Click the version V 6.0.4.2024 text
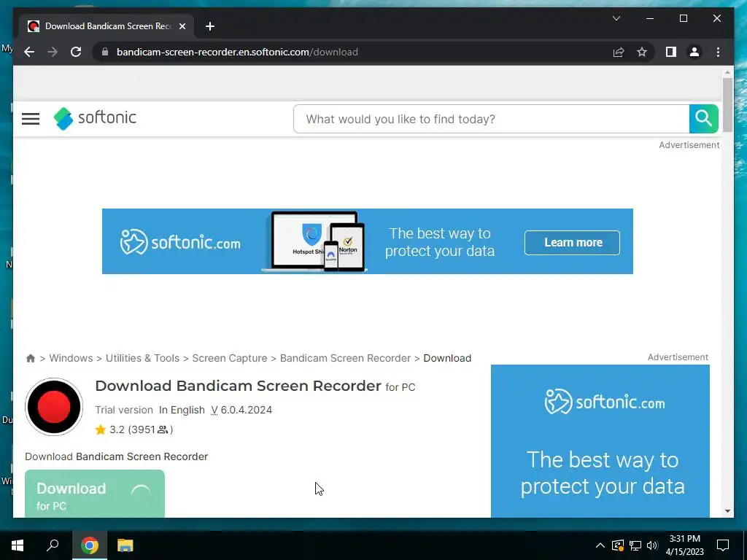 (x=241, y=410)
